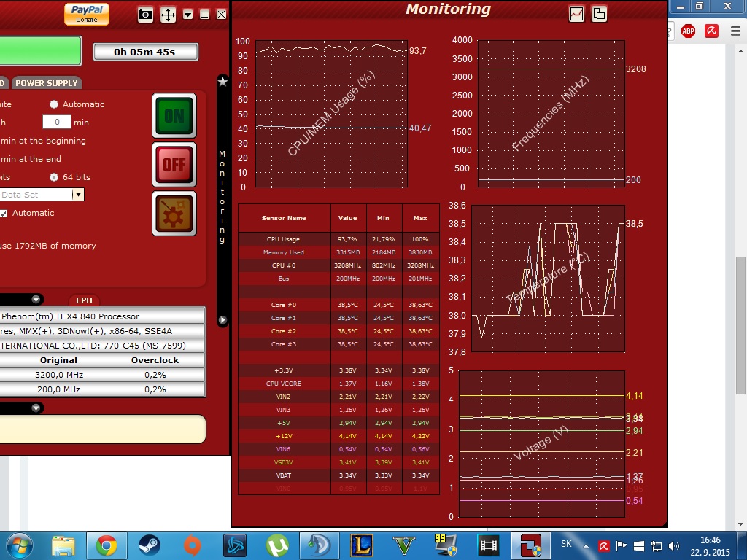Viewport: 747px width, 560px height.
Task: Open test settings with the gear button
Action: [174, 214]
